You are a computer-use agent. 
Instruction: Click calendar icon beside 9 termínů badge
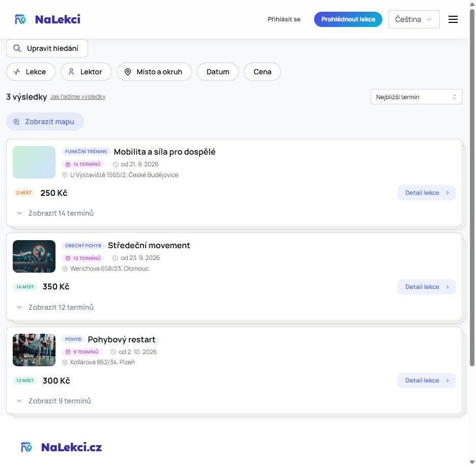[68, 352]
